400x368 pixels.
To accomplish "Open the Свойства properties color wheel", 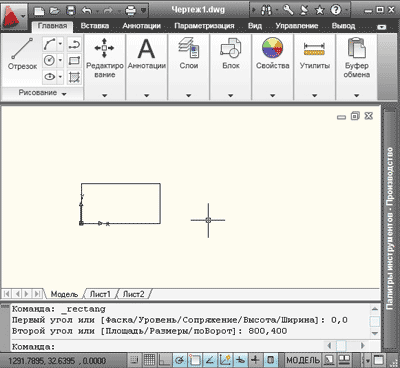I will (272, 53).
